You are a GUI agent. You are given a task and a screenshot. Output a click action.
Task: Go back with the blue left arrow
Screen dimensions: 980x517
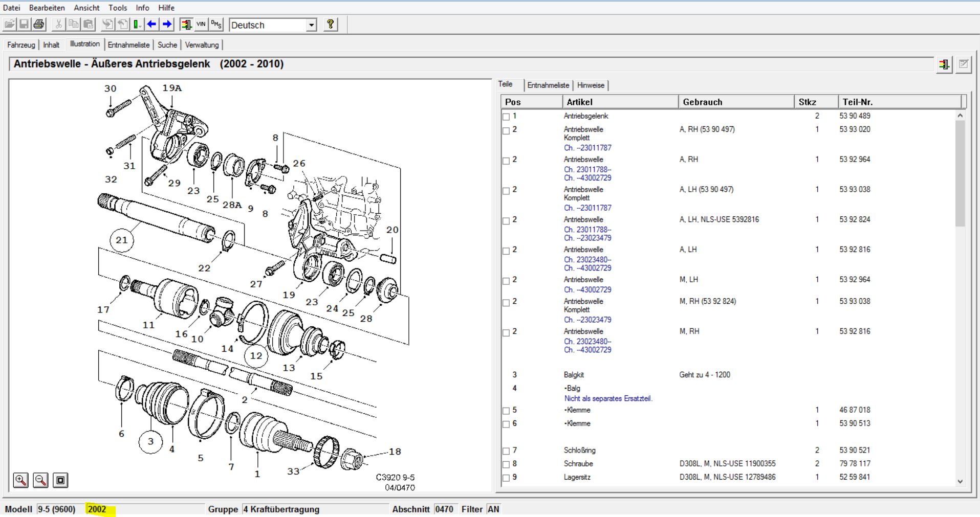pos(151,24)
